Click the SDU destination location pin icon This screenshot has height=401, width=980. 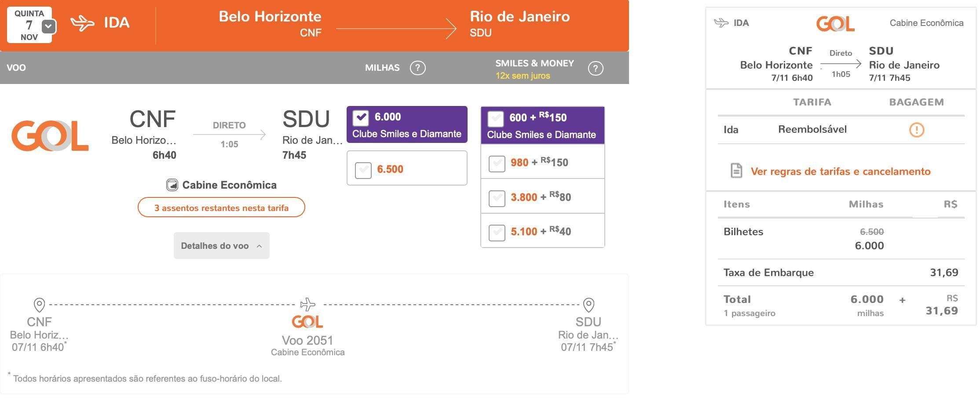tap(589, 305)
